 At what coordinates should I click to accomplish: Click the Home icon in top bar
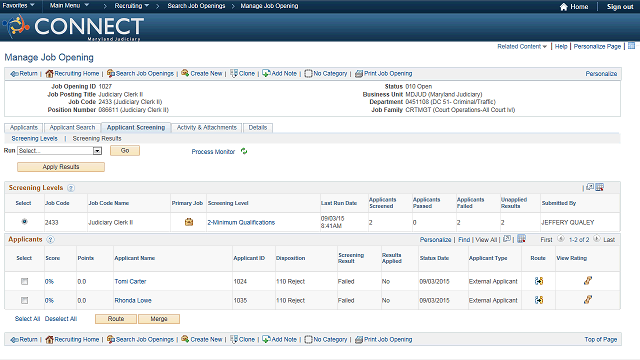[564, 7]
